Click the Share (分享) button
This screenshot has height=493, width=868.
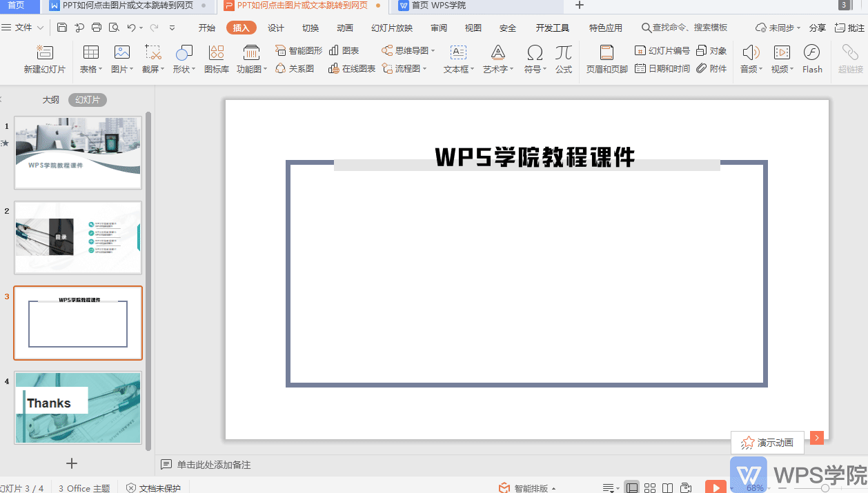[x=818, y=28]
